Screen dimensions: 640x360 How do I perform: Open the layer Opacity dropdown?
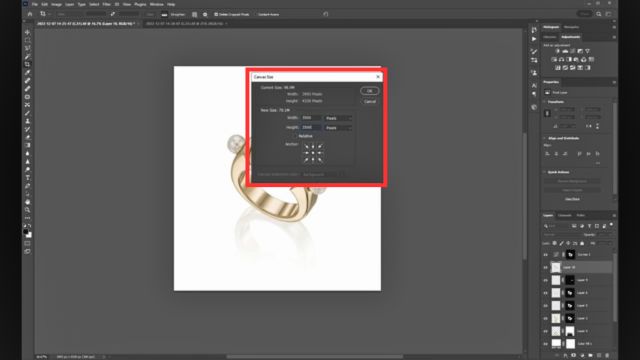click(x=605, y=235)
